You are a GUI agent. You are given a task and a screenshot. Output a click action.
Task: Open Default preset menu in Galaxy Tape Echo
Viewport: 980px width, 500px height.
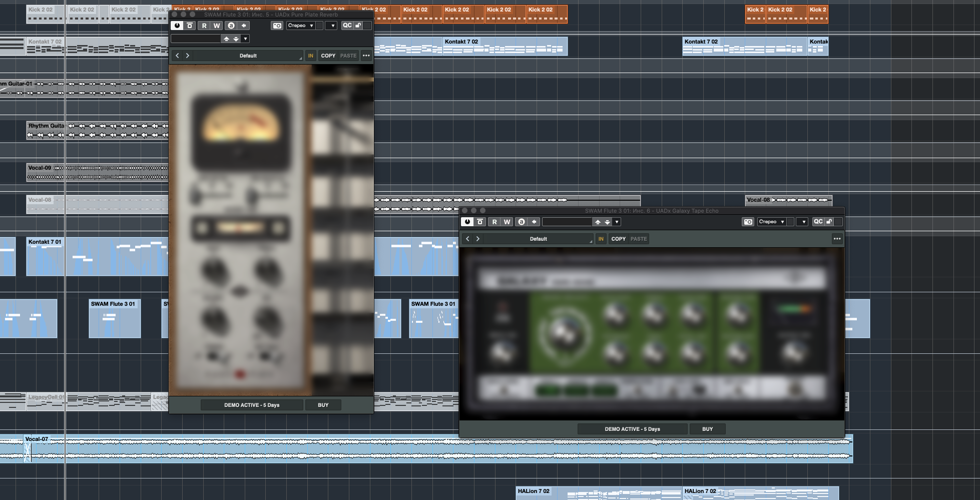coord(539,239)
